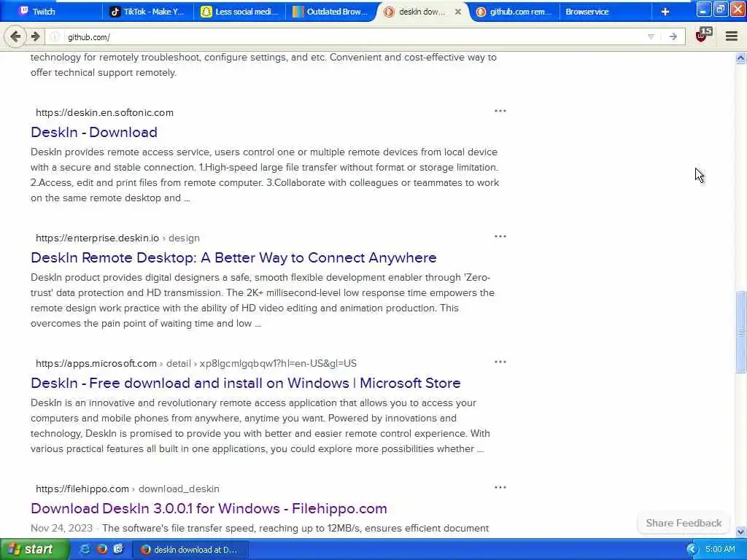The image size is (747, 560).
Task: Click the browser forward arrow button
Action: [35, 36]
